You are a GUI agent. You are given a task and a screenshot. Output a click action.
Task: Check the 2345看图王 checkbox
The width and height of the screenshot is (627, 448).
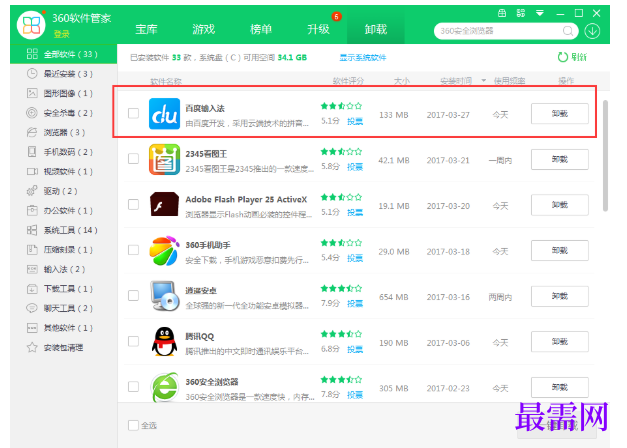point(134,159)
